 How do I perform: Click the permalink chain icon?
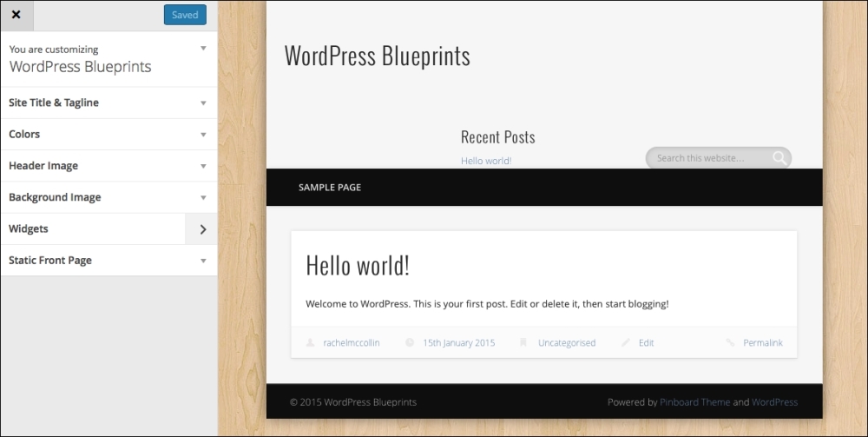(730, 342)
